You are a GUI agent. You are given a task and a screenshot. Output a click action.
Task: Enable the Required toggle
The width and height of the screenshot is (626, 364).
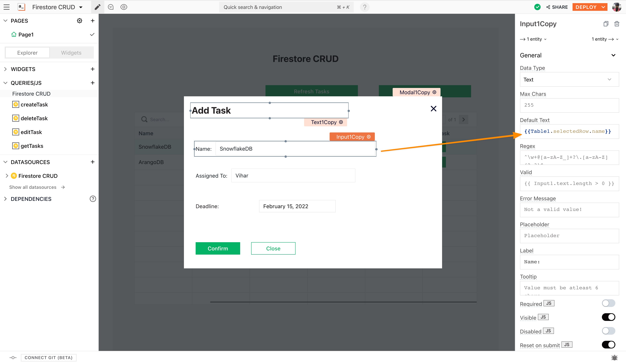(x=608, y=303)
